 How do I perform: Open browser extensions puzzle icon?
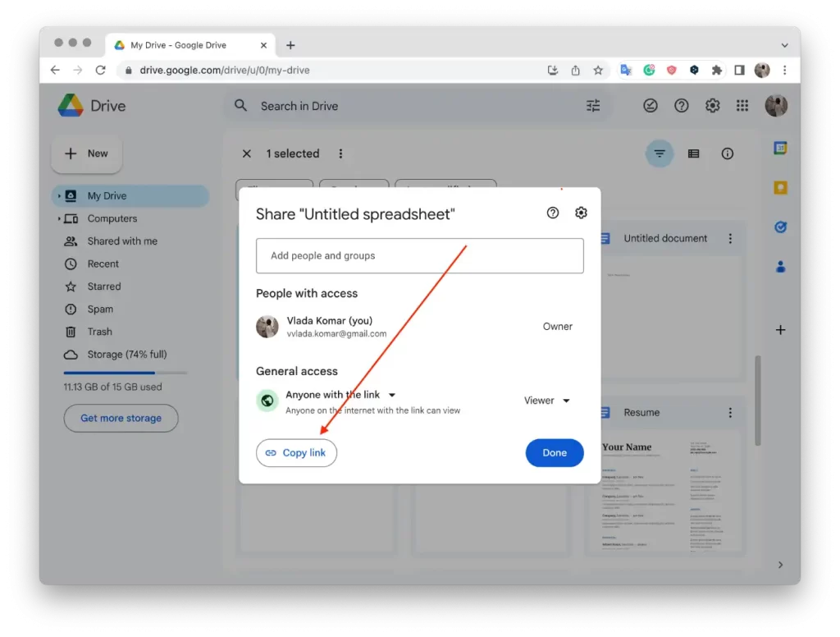(717, 71)
